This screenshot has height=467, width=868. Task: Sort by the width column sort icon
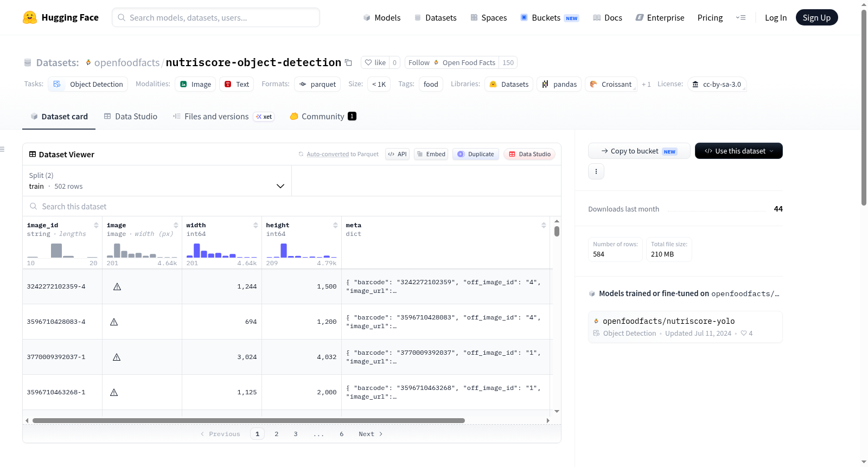(256, 225)
